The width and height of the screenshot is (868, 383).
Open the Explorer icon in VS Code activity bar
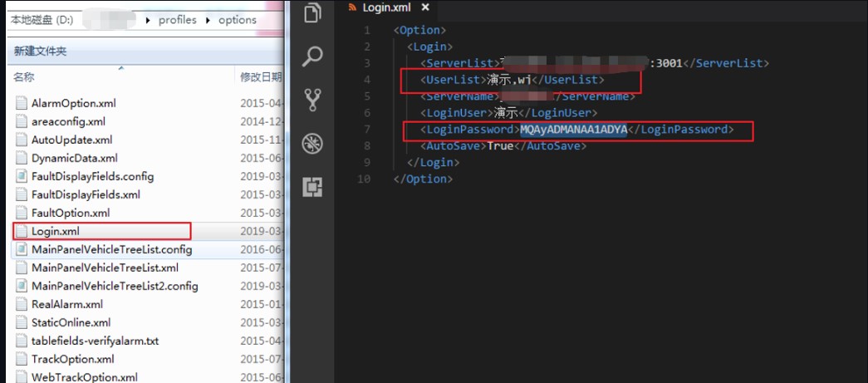(313, 12)
